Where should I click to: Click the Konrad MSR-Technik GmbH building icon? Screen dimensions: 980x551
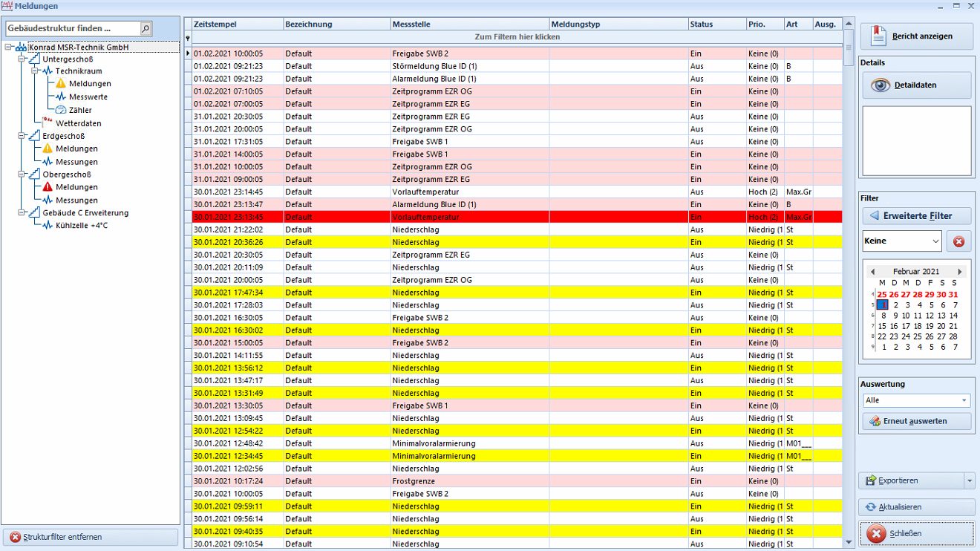coord(22,48)
